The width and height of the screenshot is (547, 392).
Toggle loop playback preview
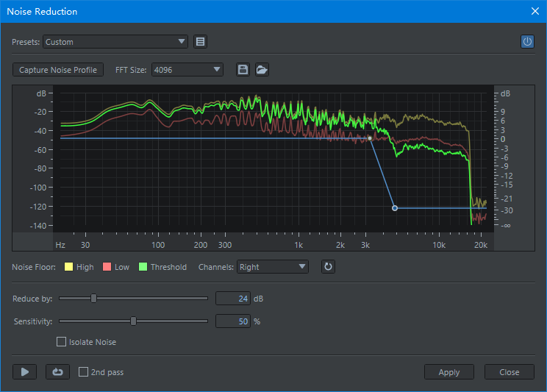point(57,372)
